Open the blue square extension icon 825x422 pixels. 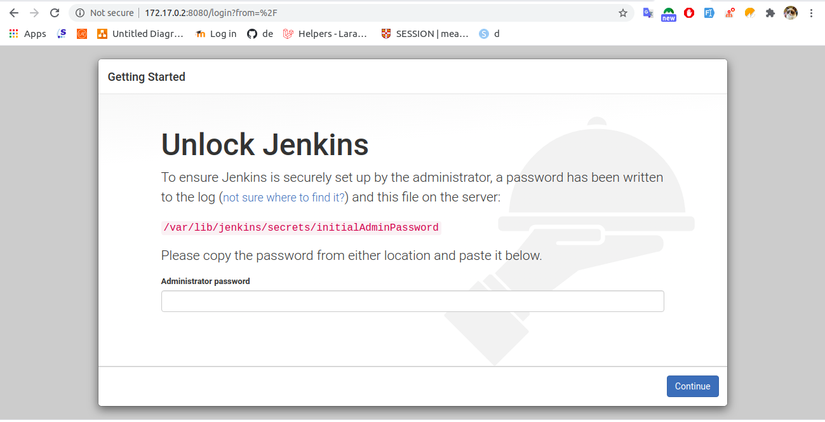pyautogui.click(x=709, y=13)
